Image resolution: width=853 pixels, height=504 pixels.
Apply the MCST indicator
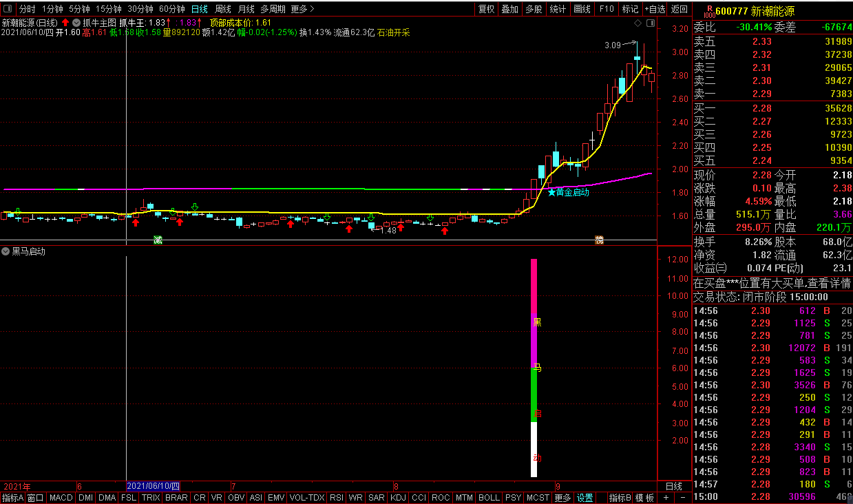tap(538, 497)
